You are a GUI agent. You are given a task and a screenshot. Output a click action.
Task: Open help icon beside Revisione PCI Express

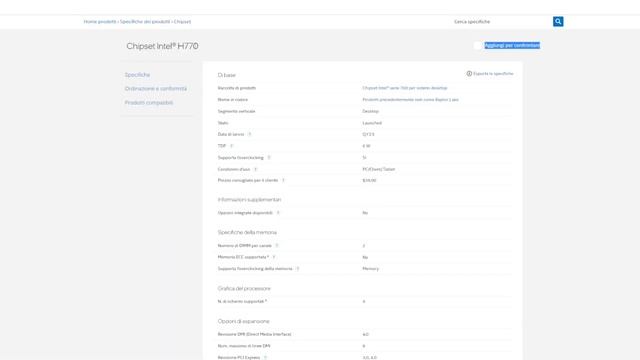(x=265, y=358)
